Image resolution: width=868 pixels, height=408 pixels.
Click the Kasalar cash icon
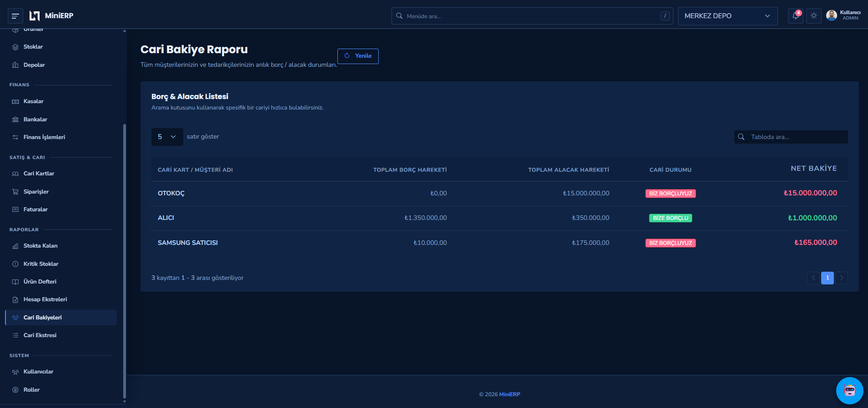point(15,101)
